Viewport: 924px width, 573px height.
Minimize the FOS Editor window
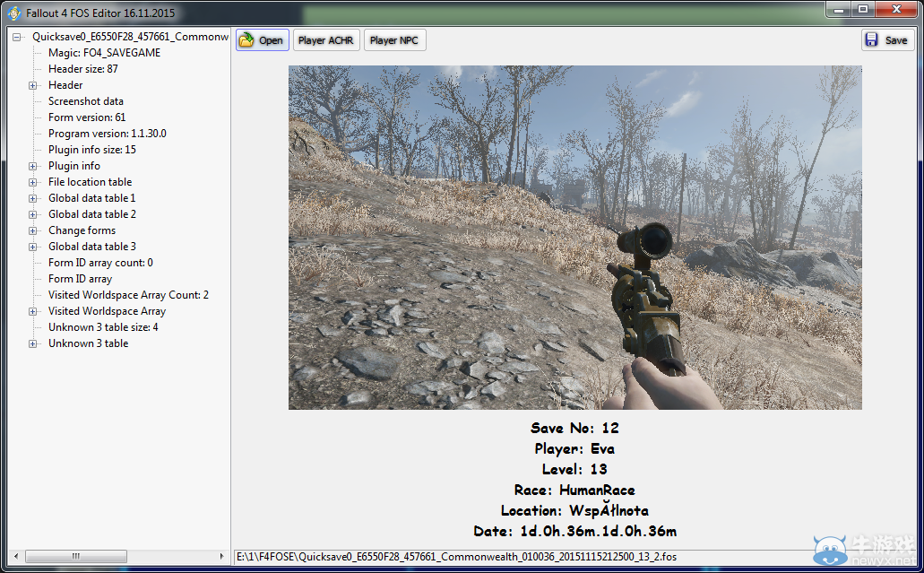coord(838,10)
